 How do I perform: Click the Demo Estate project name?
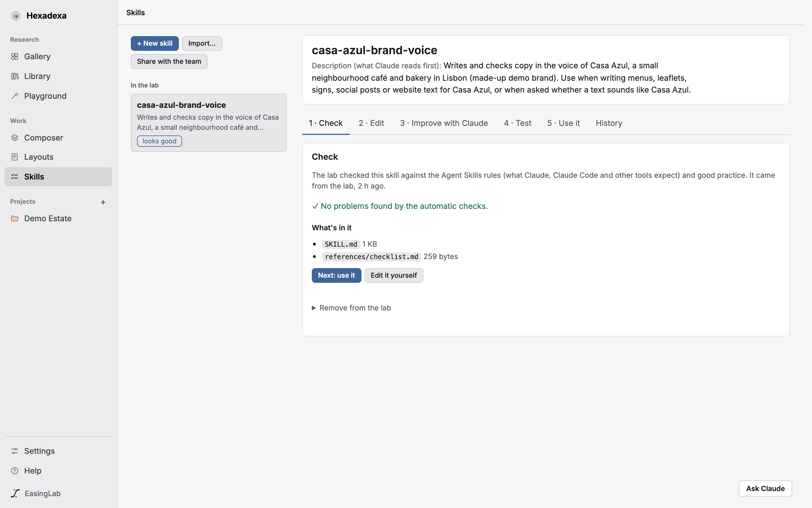coord(48,219)
